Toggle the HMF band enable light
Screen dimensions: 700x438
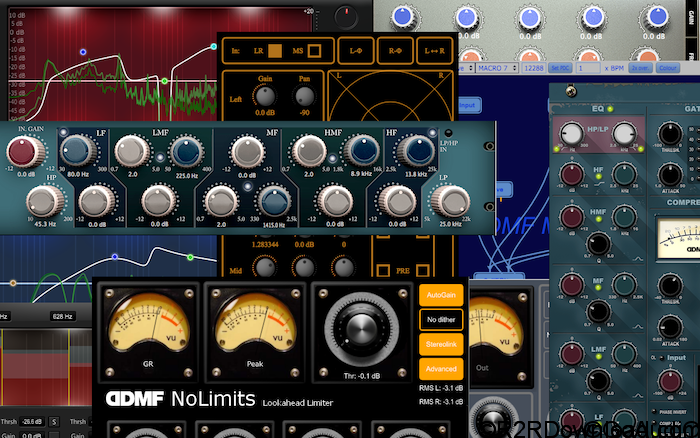[332, 159]
